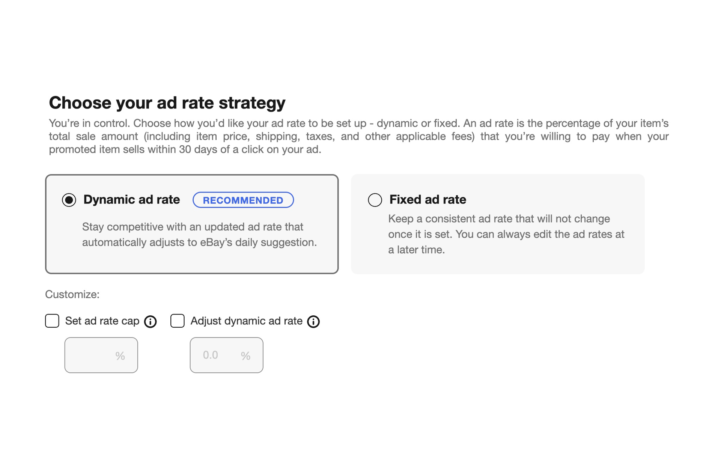
Task: Click the 0.0 dynamic ad rate adjustment field
Action: 227,355
